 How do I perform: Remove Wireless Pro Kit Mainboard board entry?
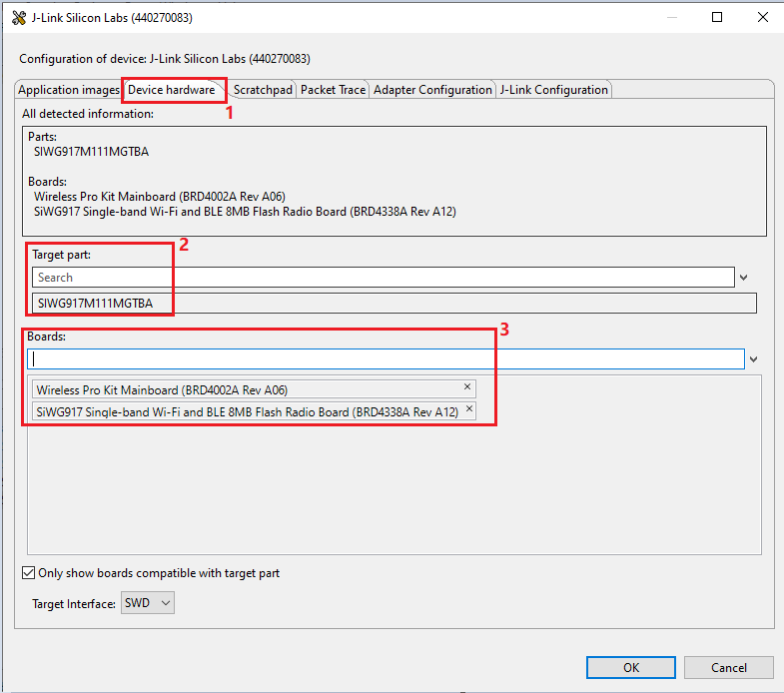coord(467,387)
